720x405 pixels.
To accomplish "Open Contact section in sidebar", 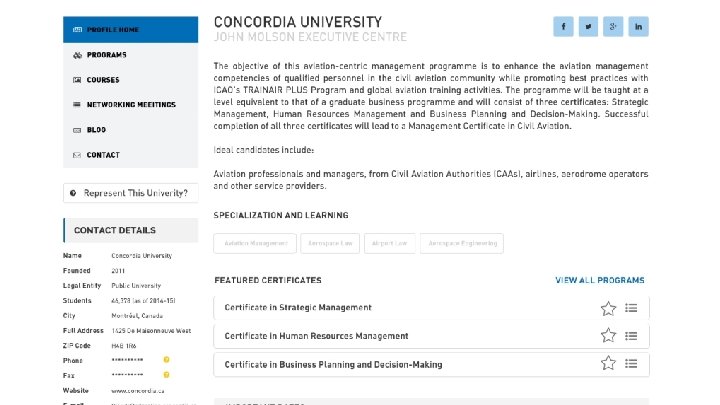I will coord(130,155).
